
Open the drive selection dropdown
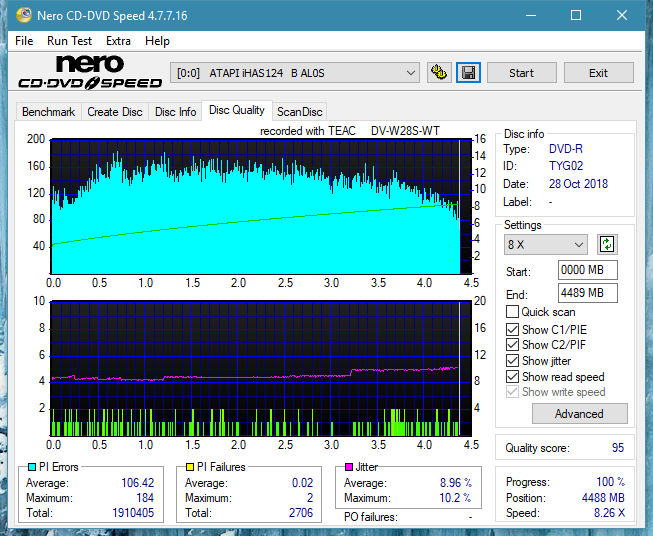point(295,73)
